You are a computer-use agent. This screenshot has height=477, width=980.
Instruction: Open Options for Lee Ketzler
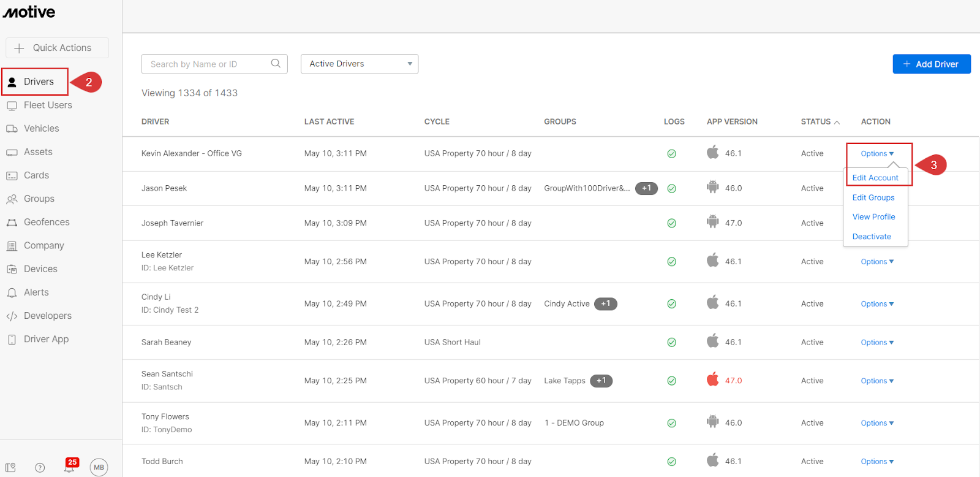tap(877, 262)
